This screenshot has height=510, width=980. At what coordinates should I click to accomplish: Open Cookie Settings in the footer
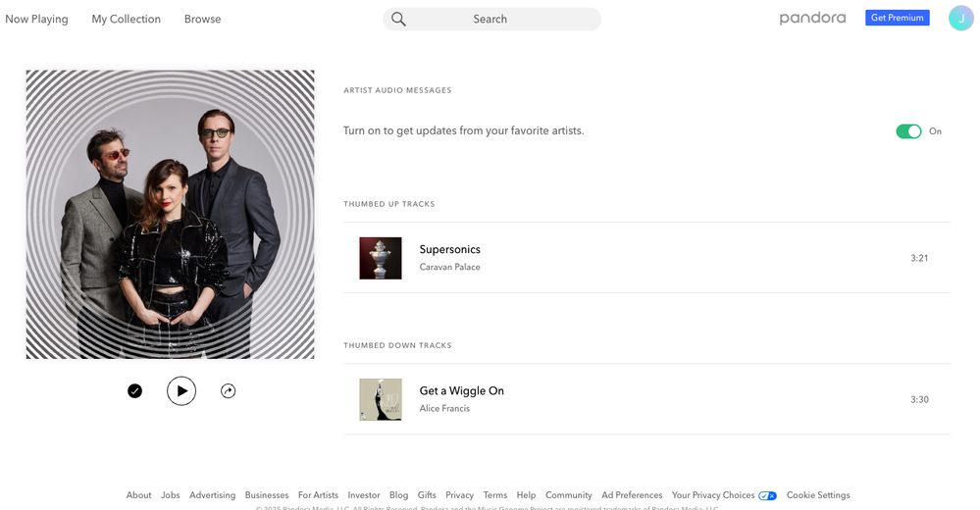tap(818, 495)
